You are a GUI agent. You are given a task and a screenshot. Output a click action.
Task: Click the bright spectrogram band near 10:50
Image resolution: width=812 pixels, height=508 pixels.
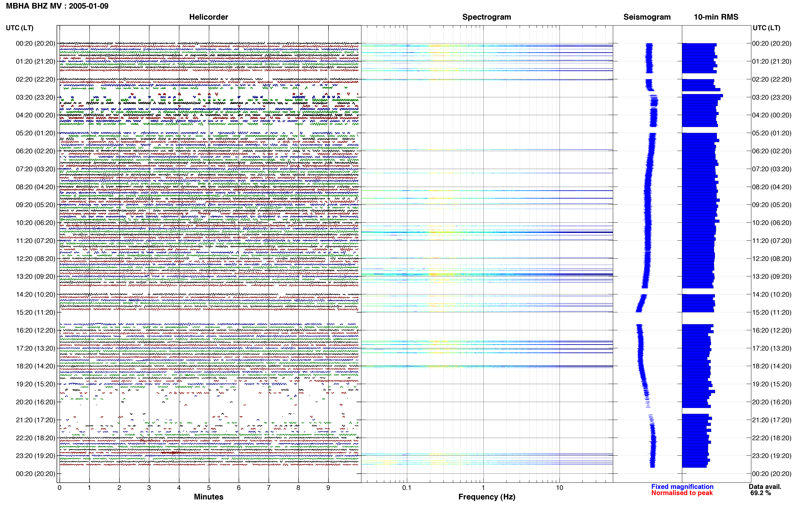tap(487, 232)
